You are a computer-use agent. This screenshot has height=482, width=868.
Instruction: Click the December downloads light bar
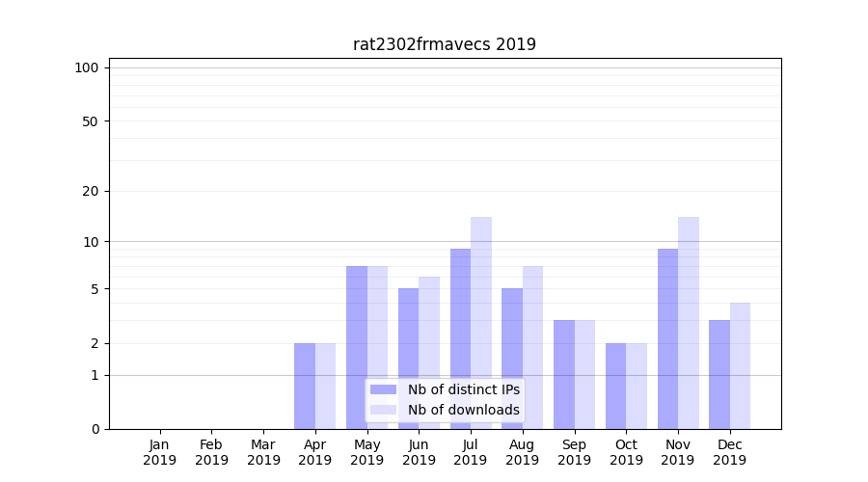tap(740, 365)
